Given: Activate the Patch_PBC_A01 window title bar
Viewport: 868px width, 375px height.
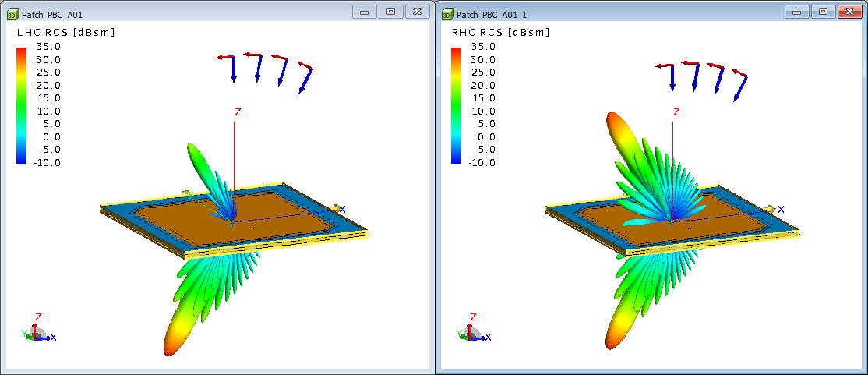Looking at the screenshot, I should pyautogui.click(x=195, y=13).
